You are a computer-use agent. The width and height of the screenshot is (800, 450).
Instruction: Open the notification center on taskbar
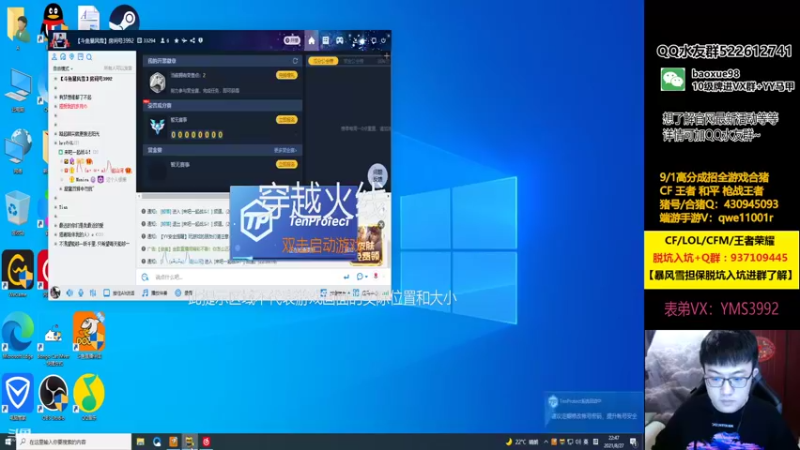coord(634,442)
